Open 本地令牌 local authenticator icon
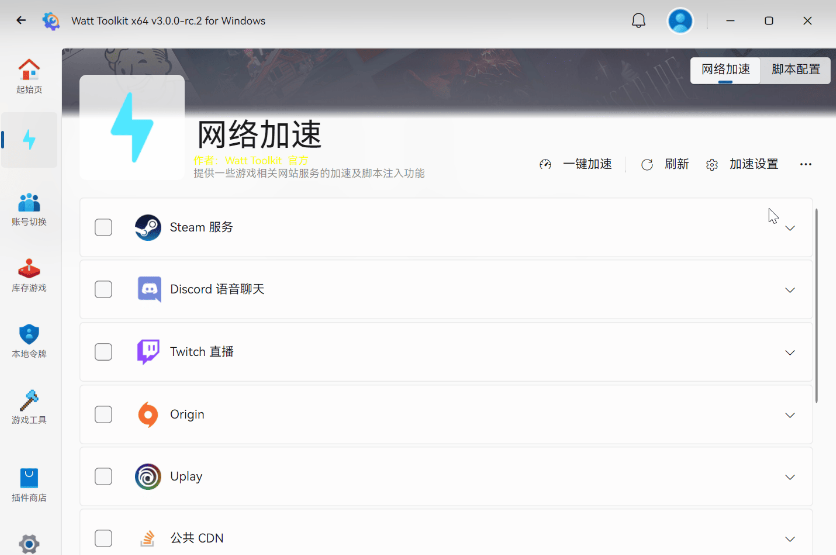 pos(29,341)
